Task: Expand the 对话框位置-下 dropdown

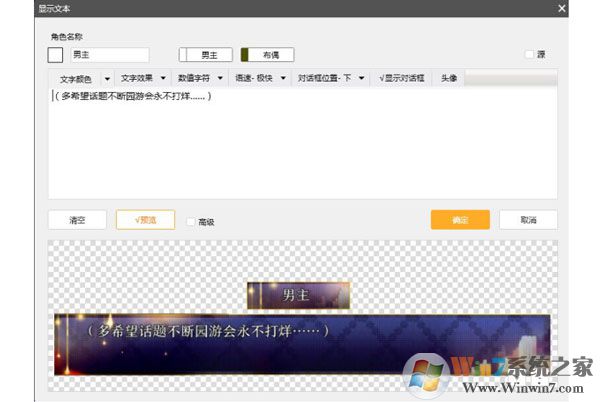Action: coord(331,77)
